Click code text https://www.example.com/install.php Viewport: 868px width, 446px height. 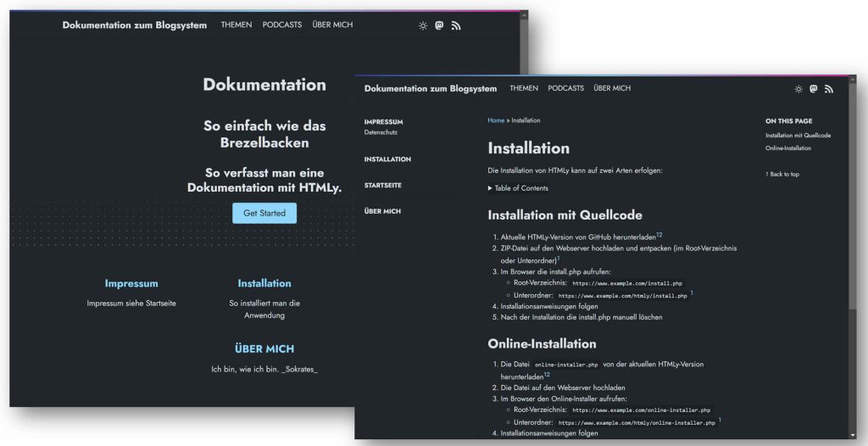(627, 283)
